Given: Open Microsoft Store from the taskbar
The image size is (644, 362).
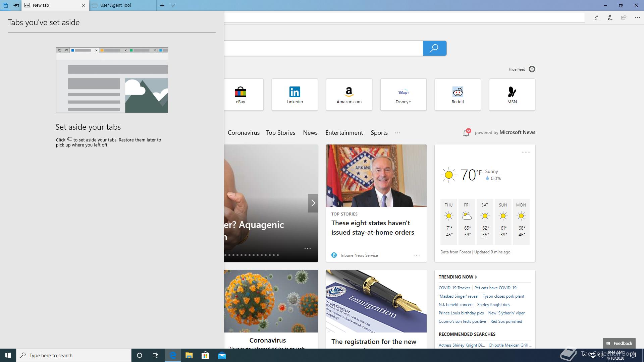Looking at the screenshot, I should (x=205, y=355).
